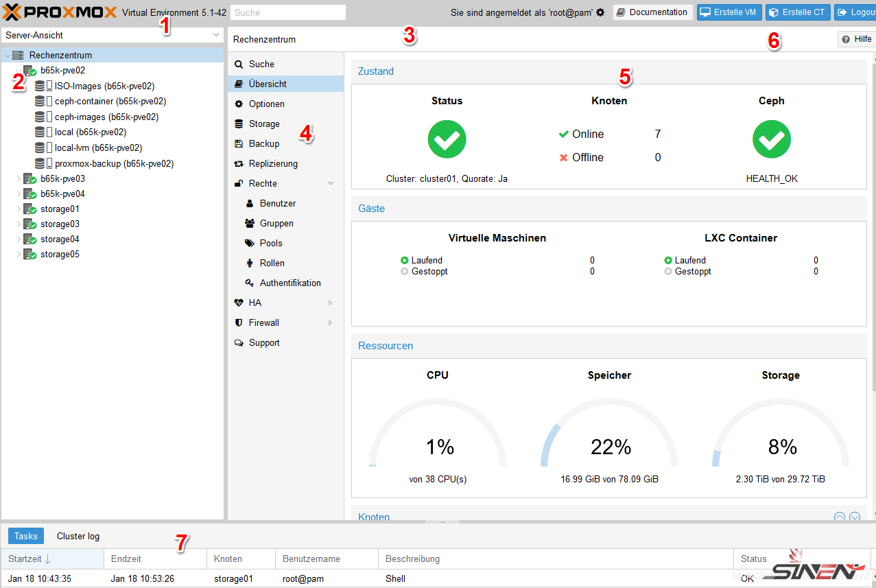Click the key icon beside Authentifikation
876x588 pixels.
(250, 283)
